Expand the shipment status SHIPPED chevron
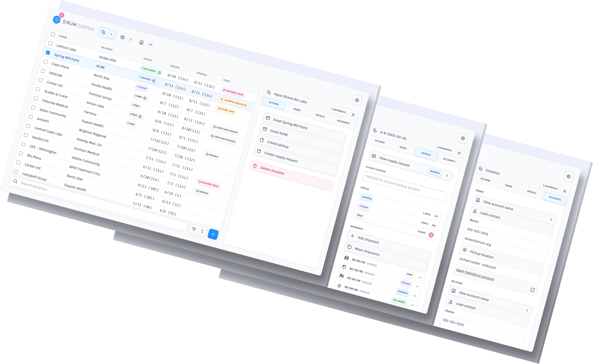This screenshot has width=593, height=364. click(448, 175)
